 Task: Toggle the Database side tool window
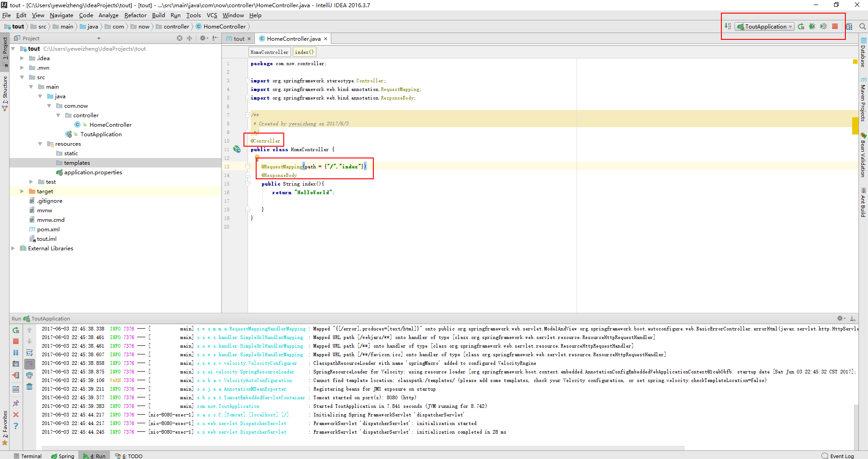pos(863,53)
